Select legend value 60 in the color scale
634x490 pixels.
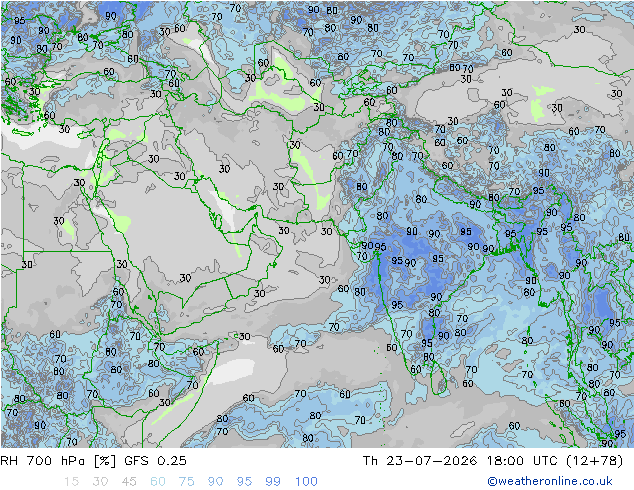click(x=158, y=482)
